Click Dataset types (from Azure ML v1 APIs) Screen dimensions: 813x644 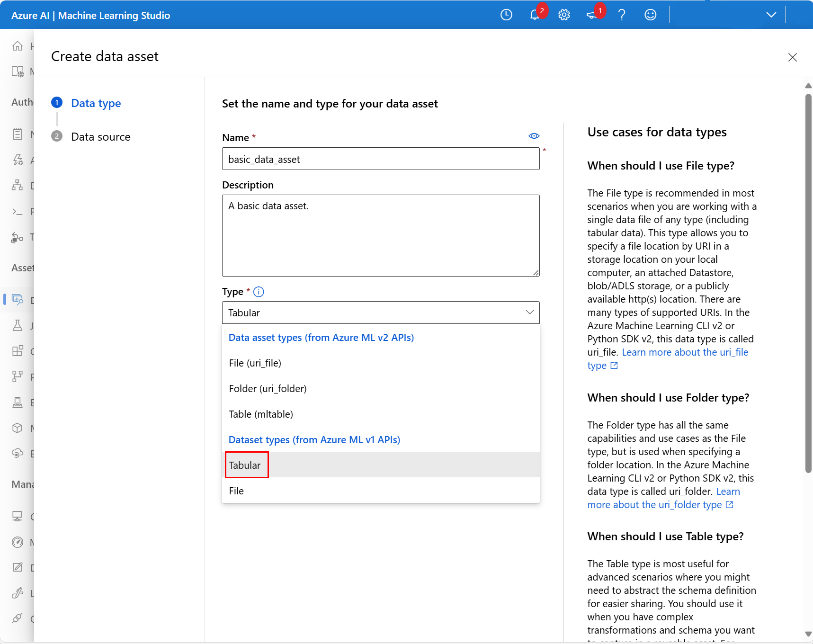pyautogui.click(x=314, y=439)
